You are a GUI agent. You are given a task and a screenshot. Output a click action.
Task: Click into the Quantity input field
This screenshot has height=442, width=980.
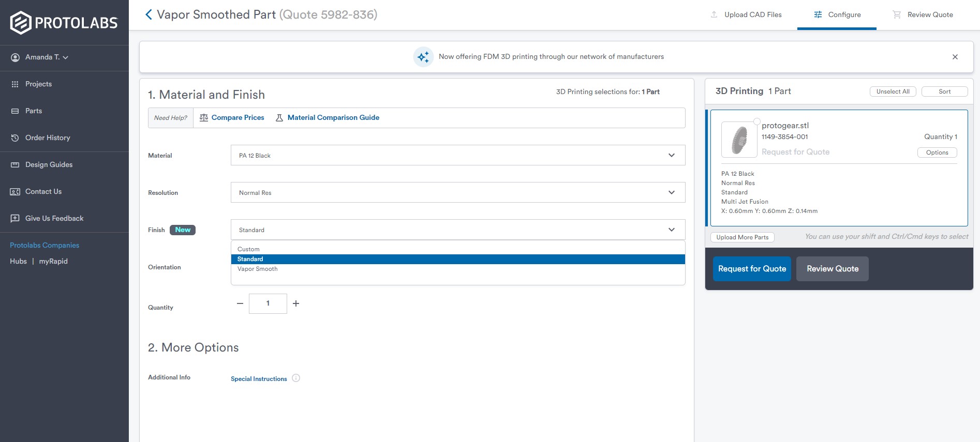[268, 303]
